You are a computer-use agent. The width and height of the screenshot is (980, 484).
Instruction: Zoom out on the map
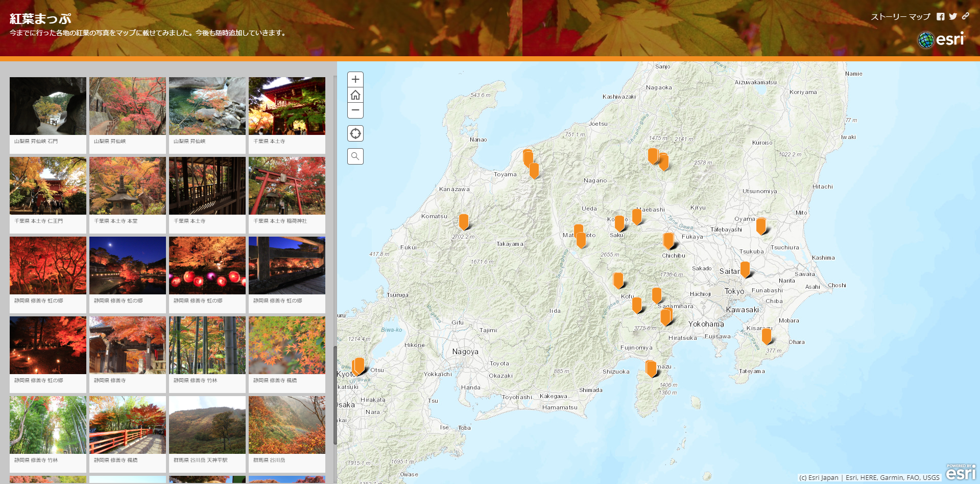355,110
